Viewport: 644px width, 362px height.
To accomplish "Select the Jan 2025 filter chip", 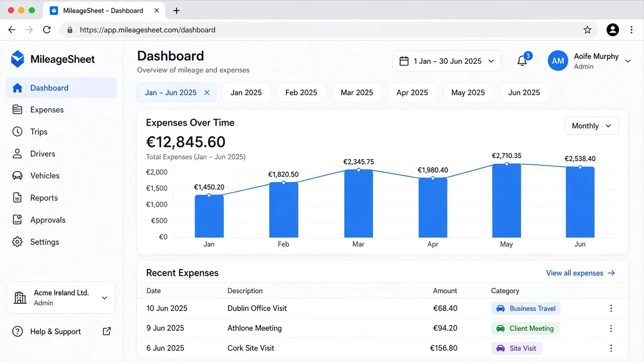I will [246, 93].
